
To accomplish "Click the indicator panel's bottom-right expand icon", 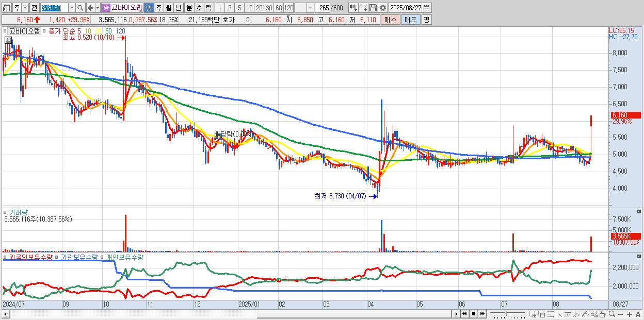I will (639, 256).
